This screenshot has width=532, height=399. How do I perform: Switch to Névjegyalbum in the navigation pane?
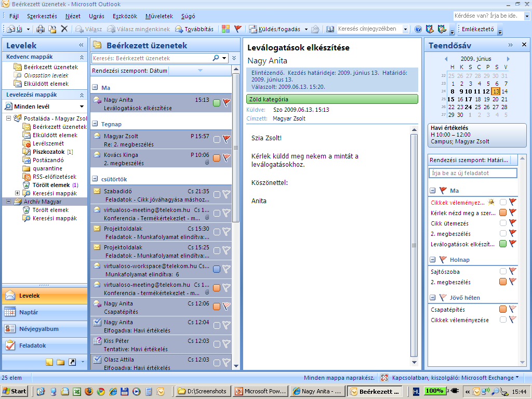point(45,329)
